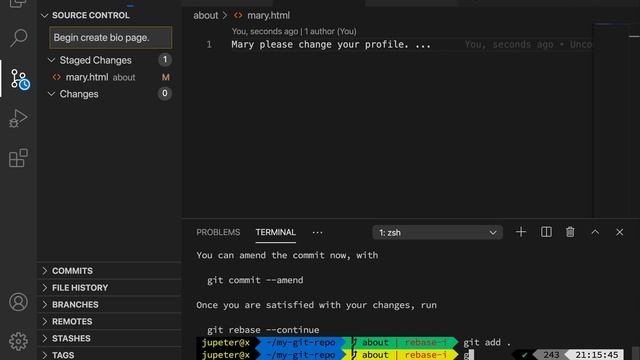Close the terminal panel
Image resolution: width=640 pixels, height=360 pixels.
pyautogui.click(x=620, y=232)
